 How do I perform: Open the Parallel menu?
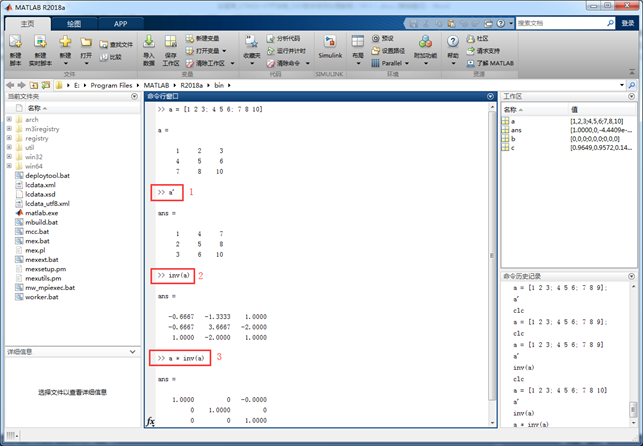coord(390,64)
